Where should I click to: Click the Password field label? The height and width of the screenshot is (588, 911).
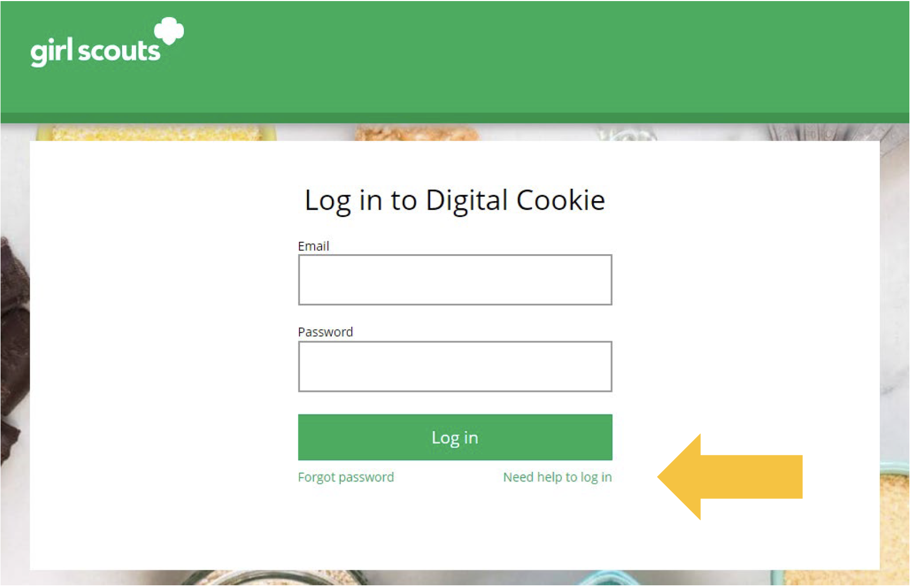click(x=325, y=332)
